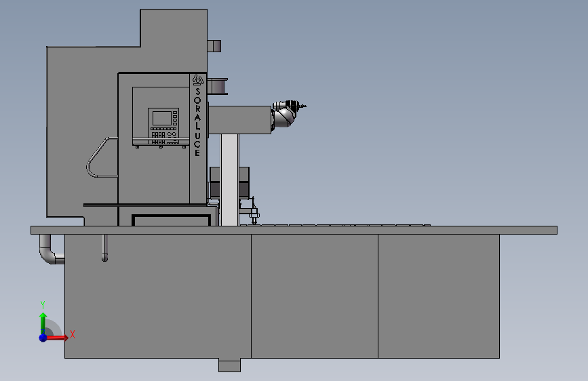Select the control panel screen on the cabin

point(162,119)
